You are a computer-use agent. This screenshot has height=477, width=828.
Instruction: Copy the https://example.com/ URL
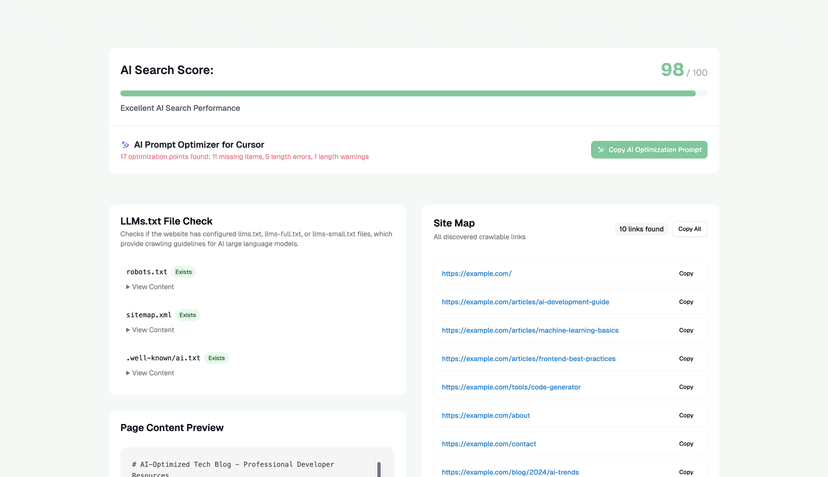[x=686, y=273]
